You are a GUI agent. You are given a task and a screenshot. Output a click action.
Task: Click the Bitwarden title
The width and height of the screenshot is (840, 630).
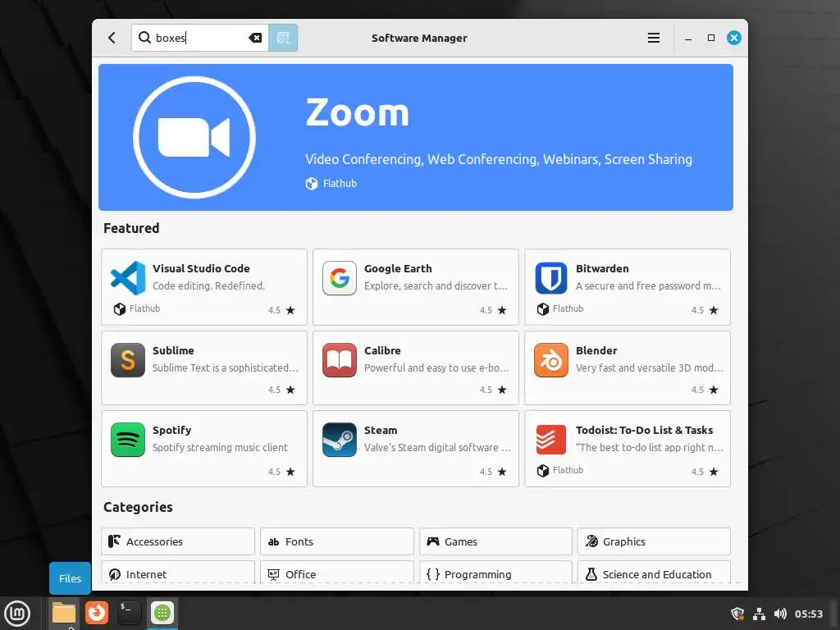pos(602,268)
